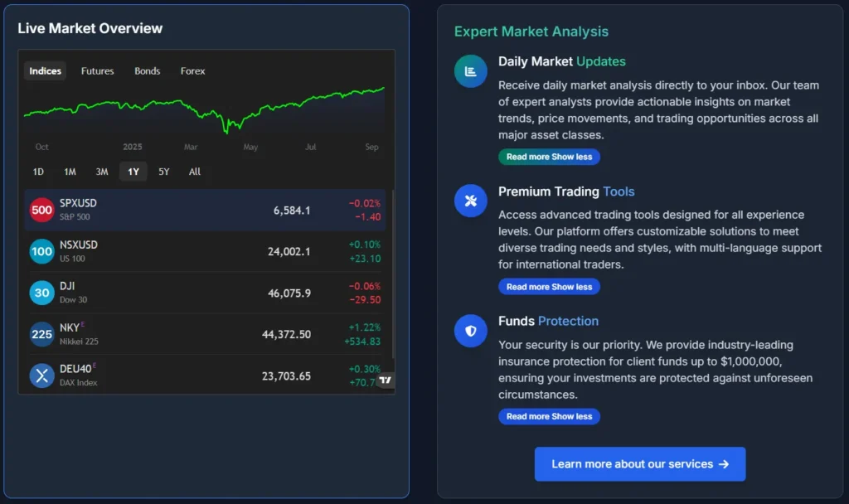
Task: Click the Nikkei 225 icon
Action: click(41, 334)
